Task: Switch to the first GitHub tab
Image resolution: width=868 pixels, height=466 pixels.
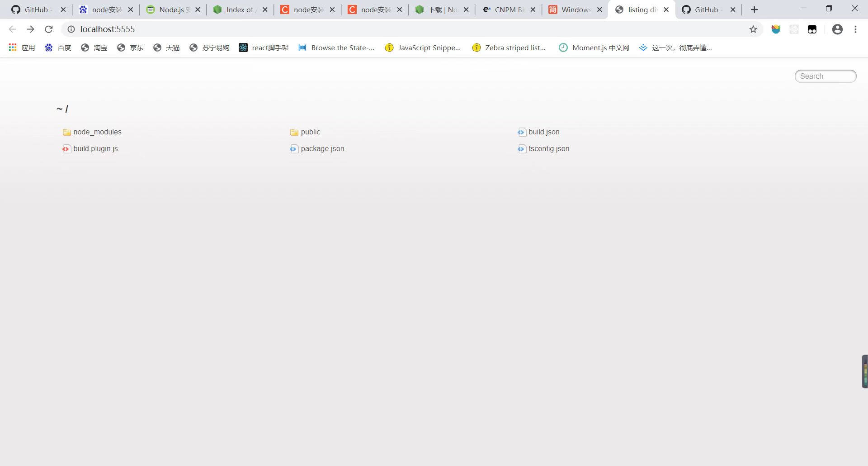Action: [x=38, y=10]
